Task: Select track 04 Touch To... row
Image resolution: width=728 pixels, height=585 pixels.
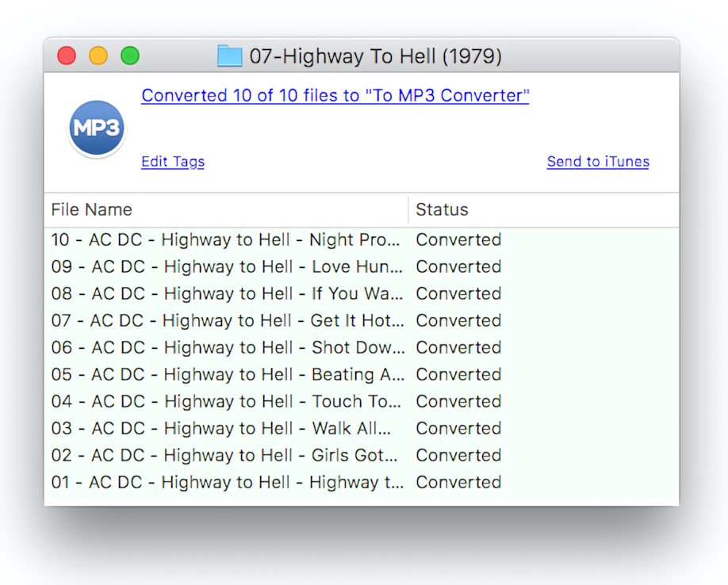Action: (362, 401)
